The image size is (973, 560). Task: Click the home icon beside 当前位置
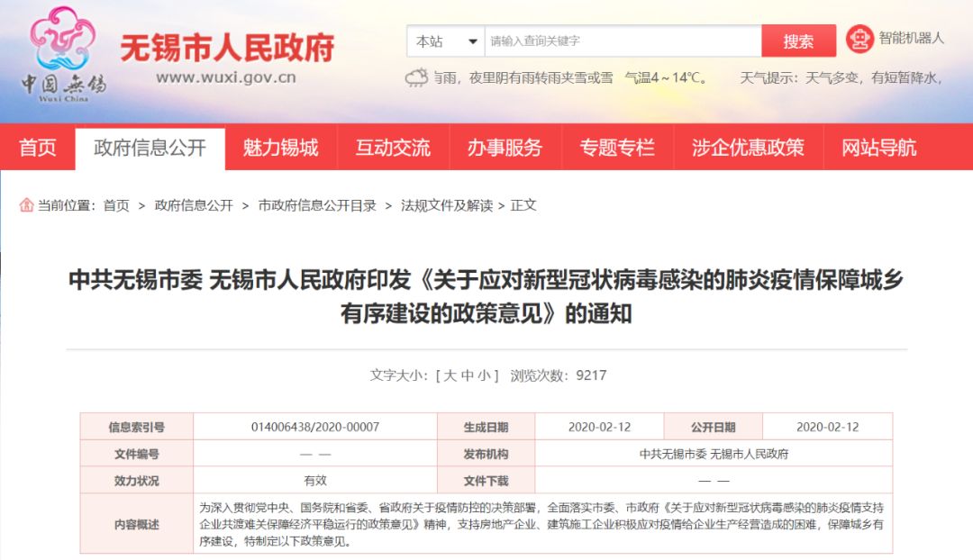click(26, 205)
